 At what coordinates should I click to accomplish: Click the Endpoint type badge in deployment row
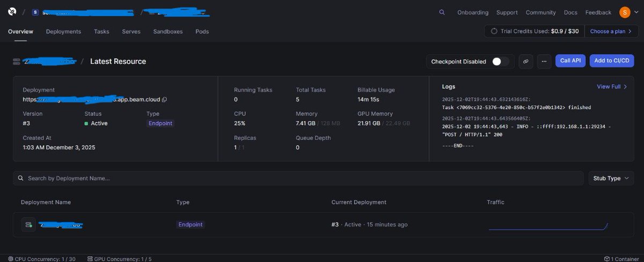(x=191, y=224)
